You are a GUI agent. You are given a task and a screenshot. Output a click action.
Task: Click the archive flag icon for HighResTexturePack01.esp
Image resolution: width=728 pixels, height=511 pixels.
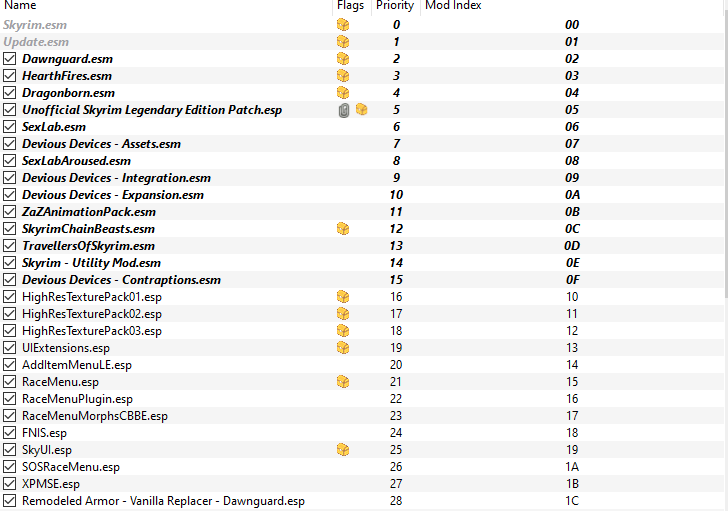click(x=343, y=297)
